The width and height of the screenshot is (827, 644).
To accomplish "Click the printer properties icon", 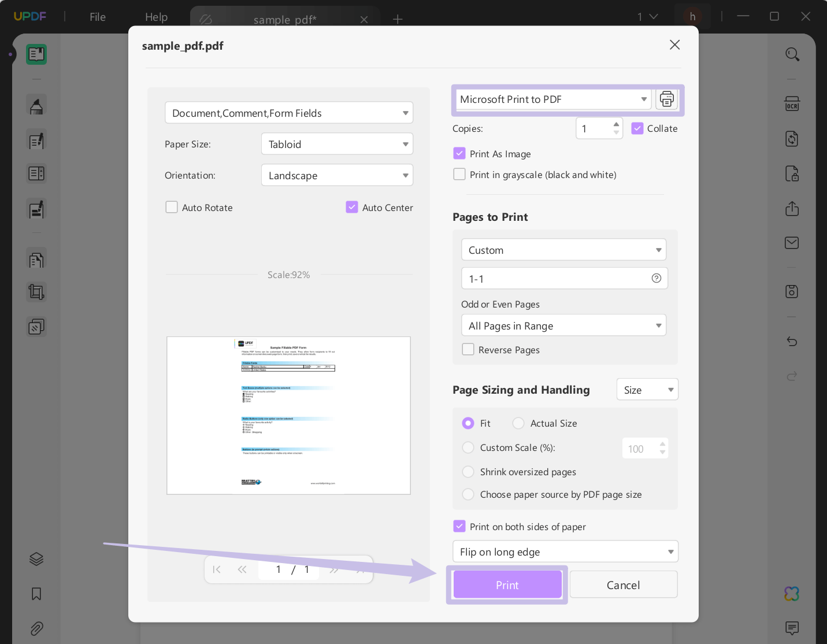I will click(666, 99).
